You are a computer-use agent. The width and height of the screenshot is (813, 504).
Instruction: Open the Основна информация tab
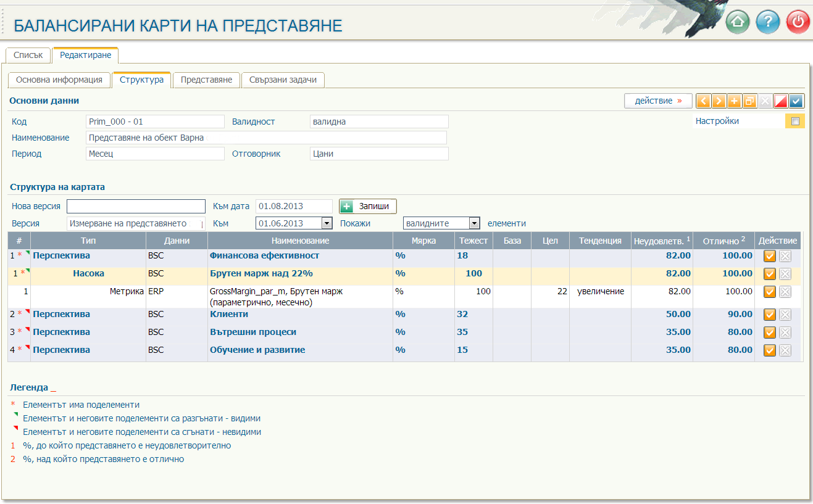point(59,80)
